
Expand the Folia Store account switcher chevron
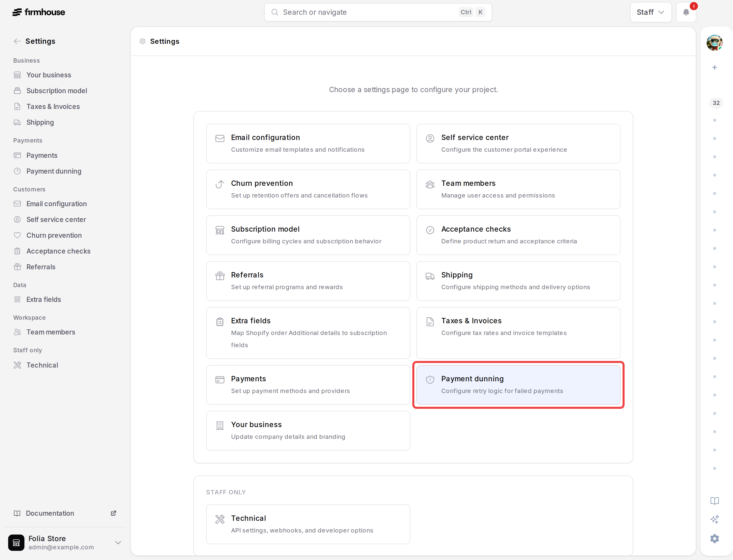118,543
